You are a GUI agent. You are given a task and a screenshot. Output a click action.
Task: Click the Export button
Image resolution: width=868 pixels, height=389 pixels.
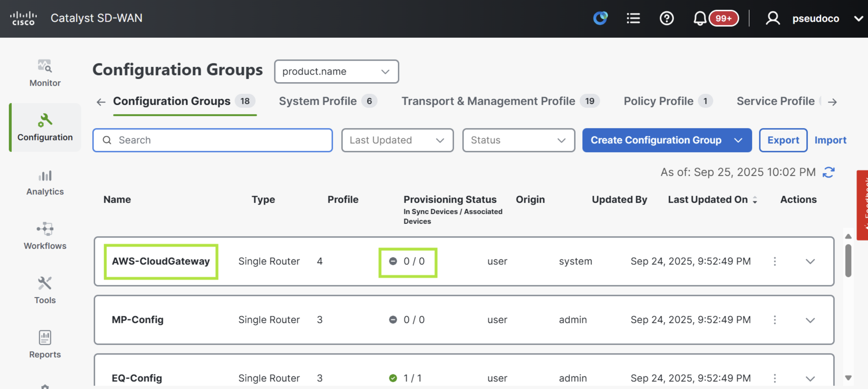[x=783, y=140]
